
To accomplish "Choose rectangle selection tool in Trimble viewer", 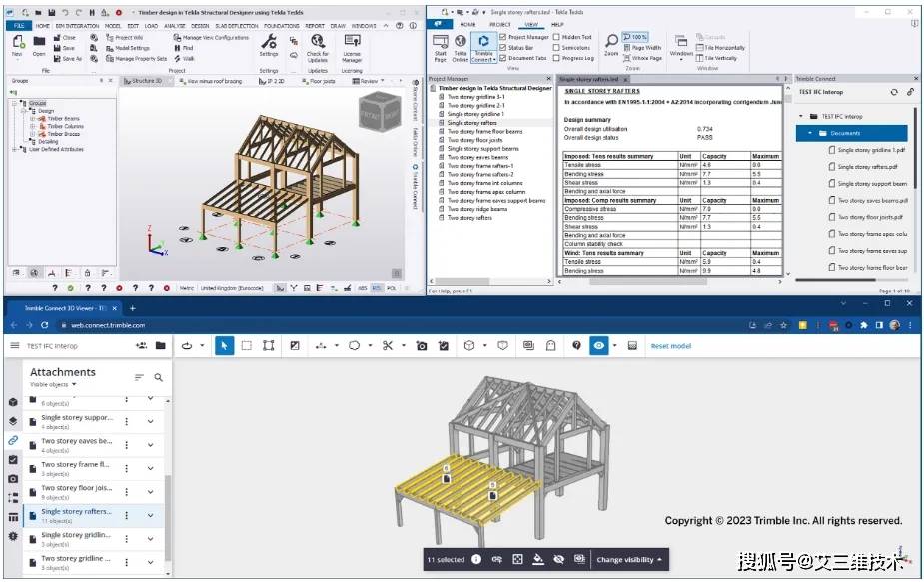I will point(247,346).
